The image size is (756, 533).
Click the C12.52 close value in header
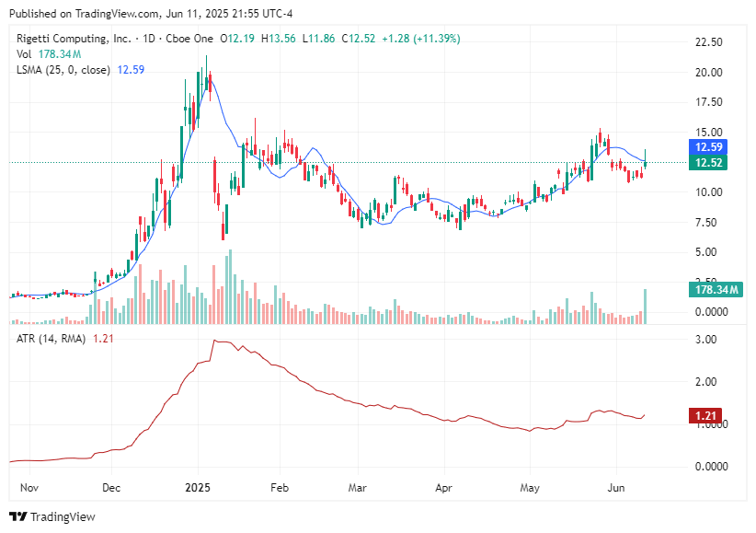[359, 38]
